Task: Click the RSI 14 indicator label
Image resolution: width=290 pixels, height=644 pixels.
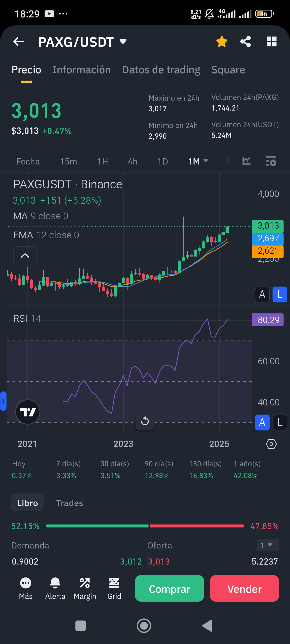Action: tap(27, 319)
